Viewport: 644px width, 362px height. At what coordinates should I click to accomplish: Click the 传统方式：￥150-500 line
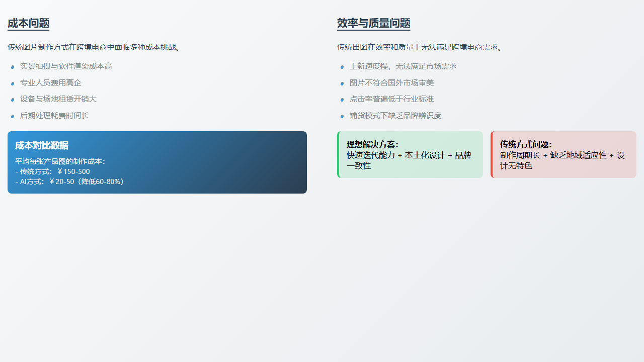pyautogui.click(x=52, y=171)
